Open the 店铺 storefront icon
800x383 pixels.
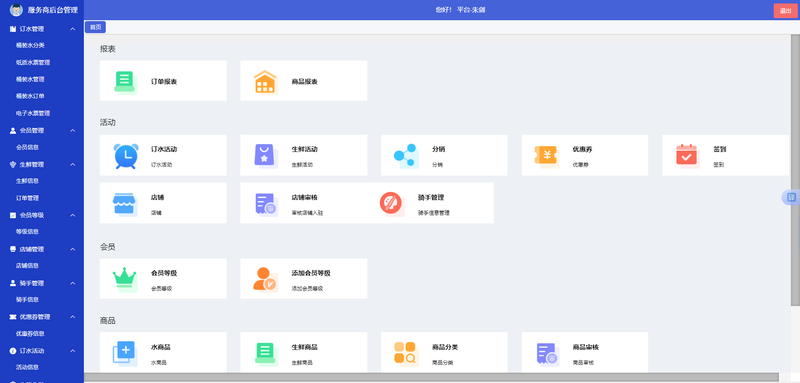click(125, 204)
